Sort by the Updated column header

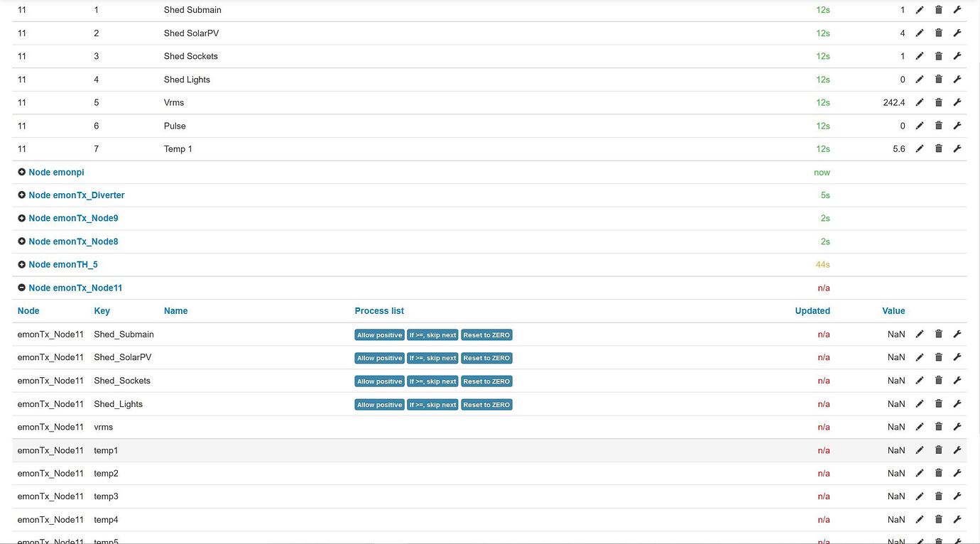[x=812, y=310]
